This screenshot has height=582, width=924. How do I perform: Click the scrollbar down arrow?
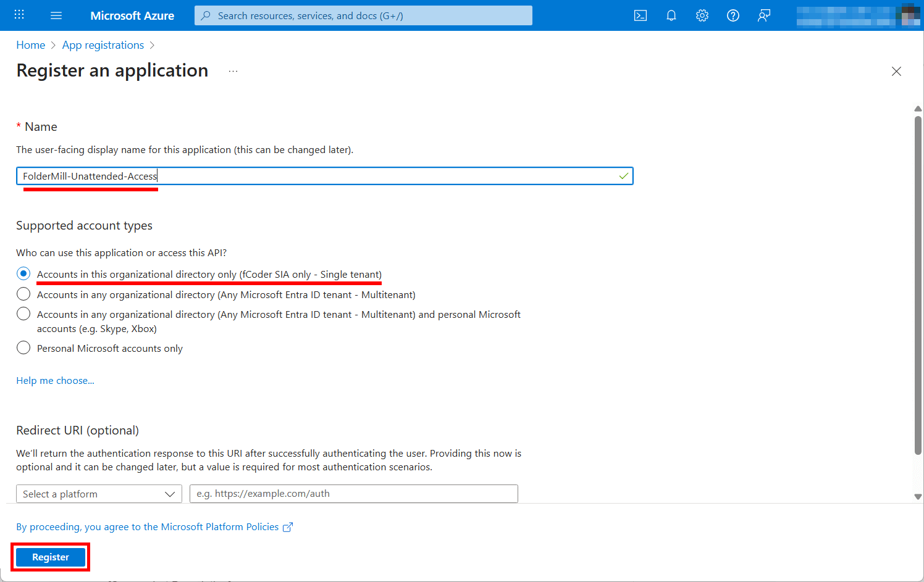coord(917,497)
